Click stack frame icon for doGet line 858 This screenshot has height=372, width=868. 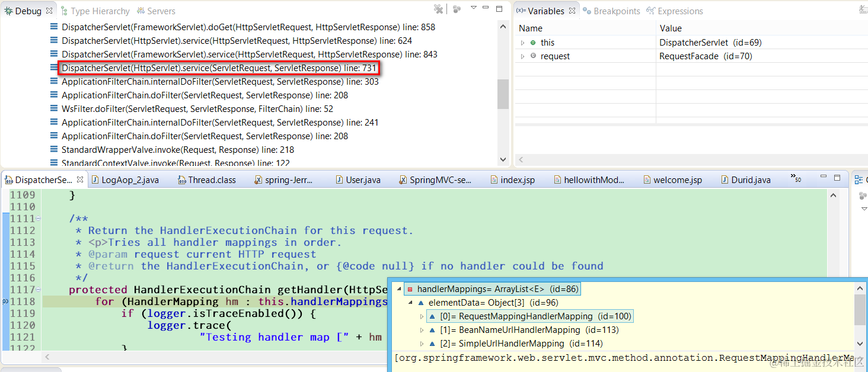(x=54, y=27)
